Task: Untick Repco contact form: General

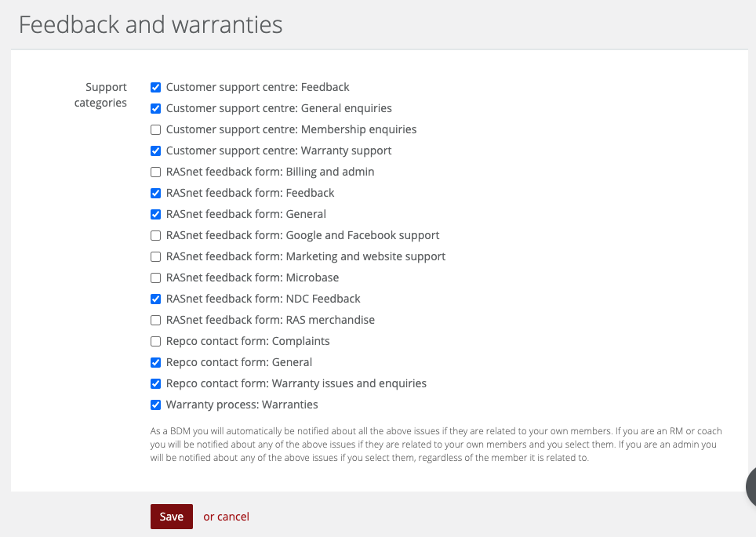Action: [155, 362]
